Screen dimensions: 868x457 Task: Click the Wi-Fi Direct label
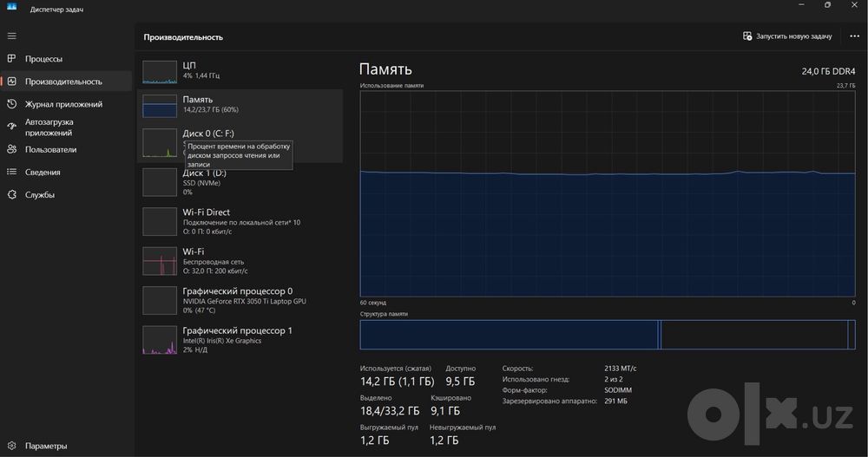(x=206, y=212)
